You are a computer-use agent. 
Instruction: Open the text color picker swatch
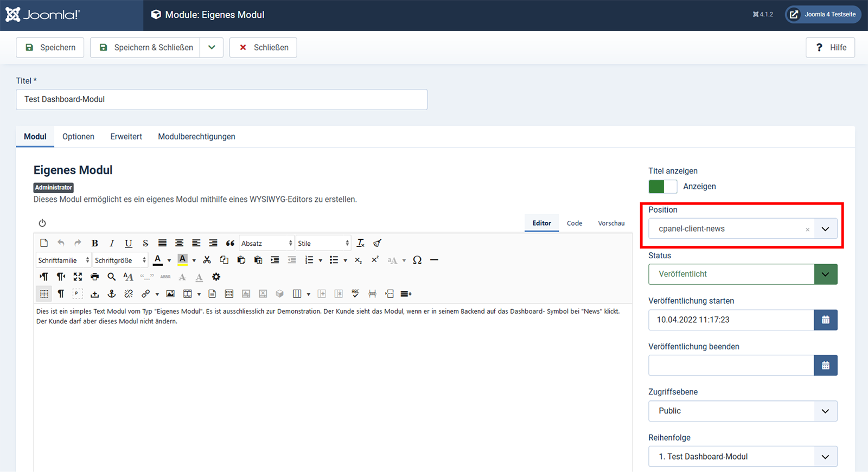point(158,260)
